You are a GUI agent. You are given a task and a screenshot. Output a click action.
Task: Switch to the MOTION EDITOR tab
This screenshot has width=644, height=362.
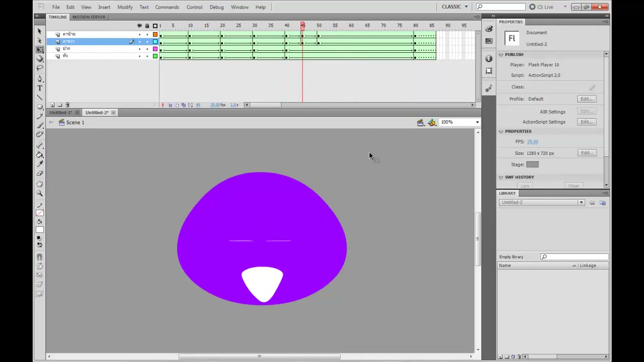pyautogui.click(x=89, y=17)
